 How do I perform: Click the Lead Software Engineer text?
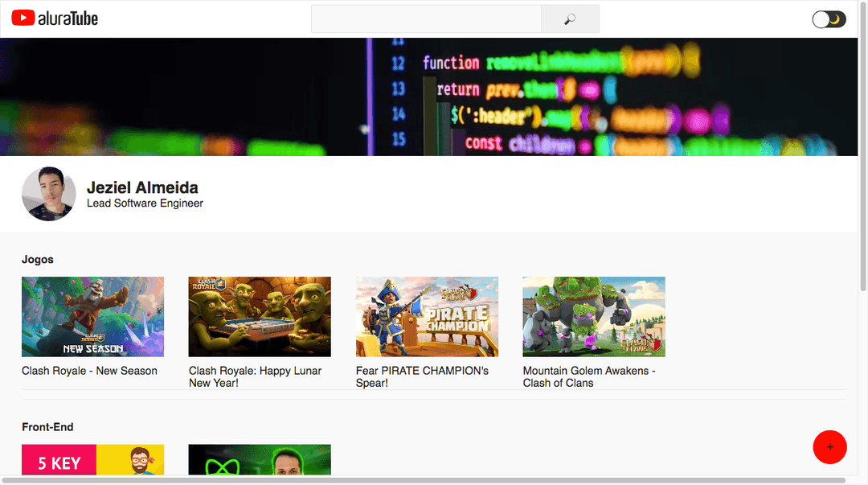[145, 203]
